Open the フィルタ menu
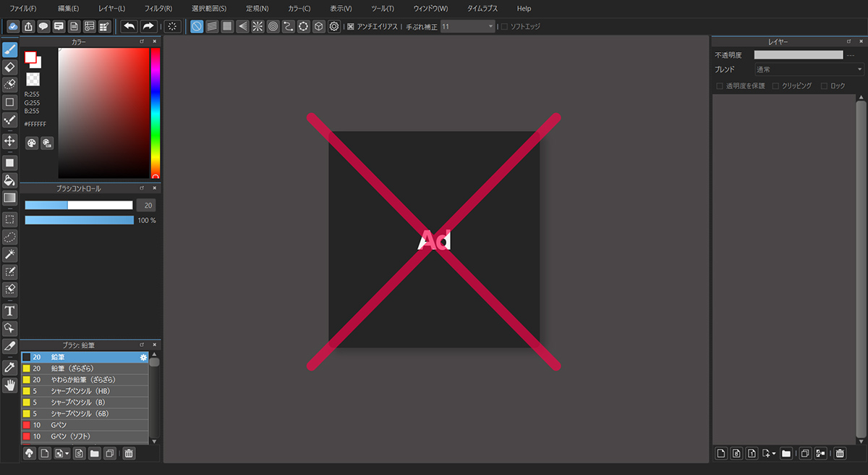 coord(158,9)
